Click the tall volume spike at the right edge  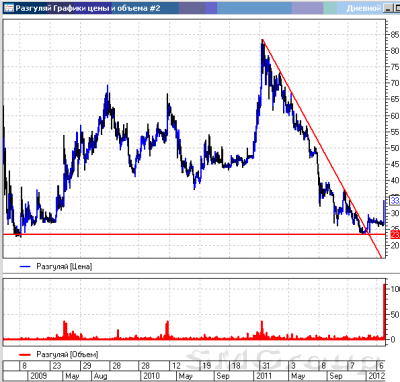pos(384,312)
